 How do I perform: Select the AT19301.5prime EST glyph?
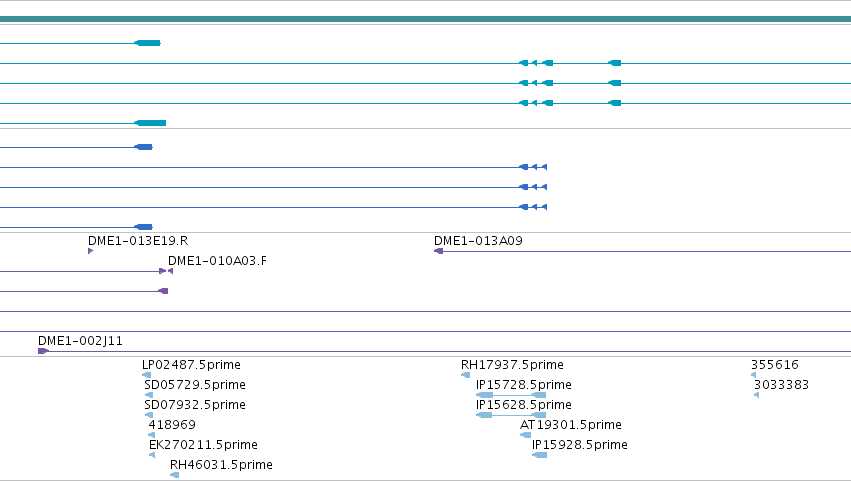[525, 435]
